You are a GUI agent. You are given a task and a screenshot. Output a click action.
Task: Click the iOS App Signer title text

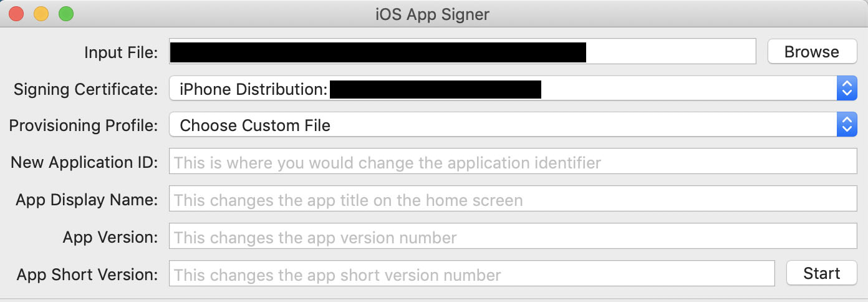click(x=433, y=14)
